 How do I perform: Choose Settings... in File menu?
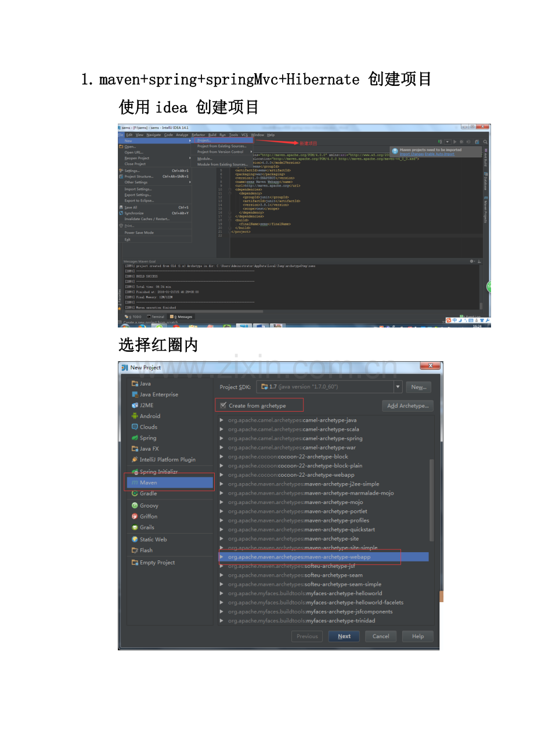[155, 171]
